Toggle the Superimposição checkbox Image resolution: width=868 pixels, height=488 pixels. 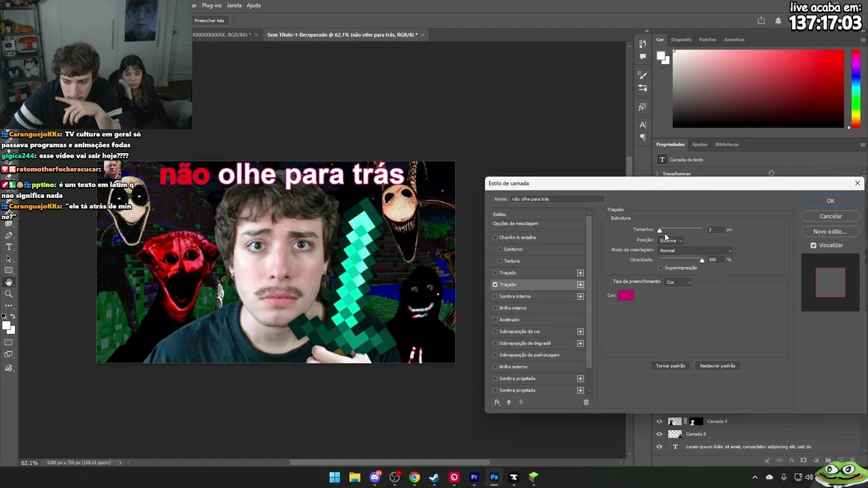point(660,268)
